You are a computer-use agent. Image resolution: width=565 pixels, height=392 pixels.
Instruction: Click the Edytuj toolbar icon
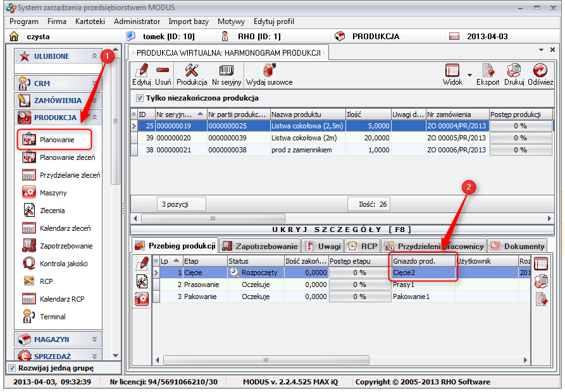(x=141, y=74)
